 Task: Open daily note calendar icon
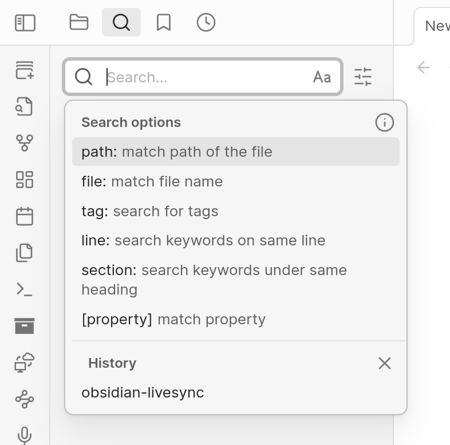tap(25, 216)
